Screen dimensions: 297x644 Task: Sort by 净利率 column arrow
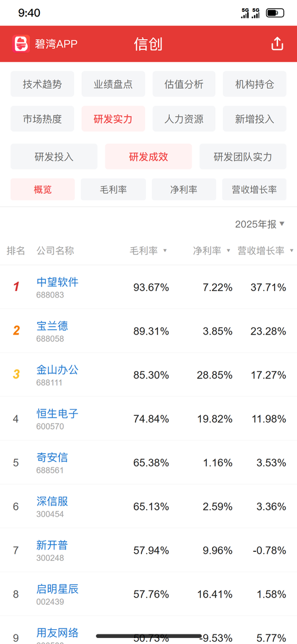click(x=229, y=251)
